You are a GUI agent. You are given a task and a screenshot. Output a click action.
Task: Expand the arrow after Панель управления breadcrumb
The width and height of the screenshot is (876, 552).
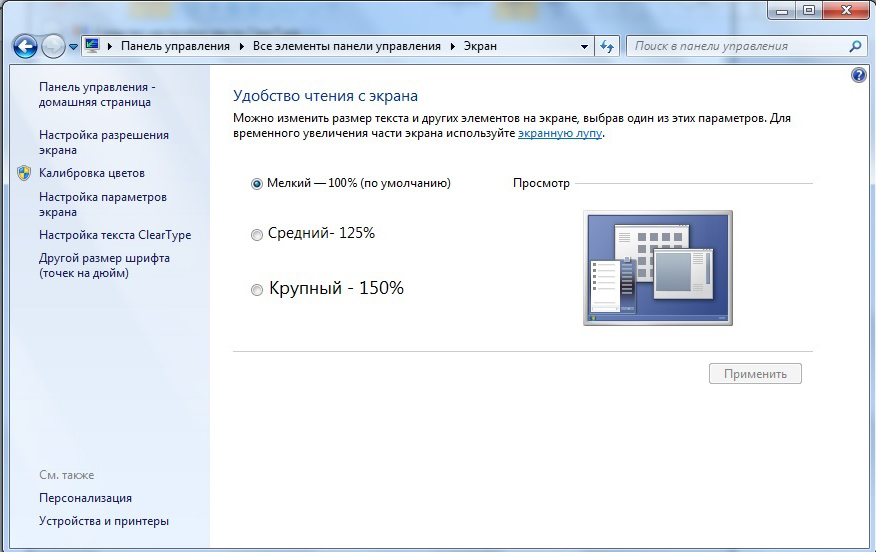click(x=241, y=46)
